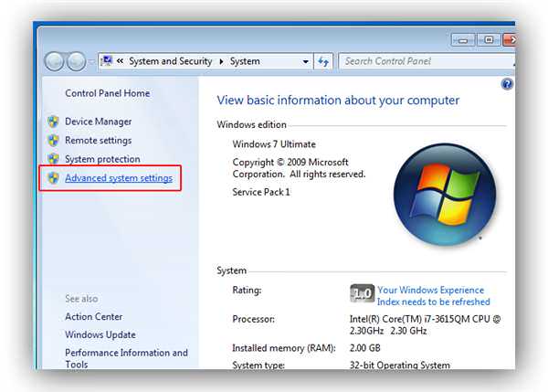The image size is (548, 392).
Task: Click the address bar refresh icon
Action: coord(323,61)
